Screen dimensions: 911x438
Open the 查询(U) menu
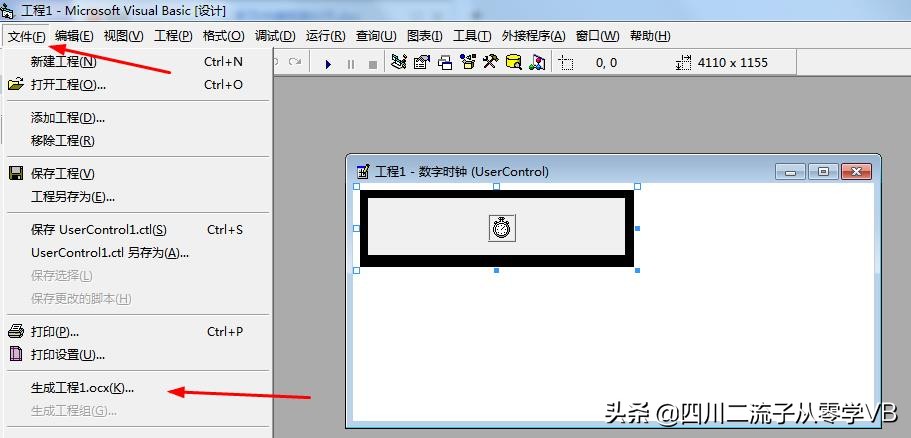click(x=376, y=36)
